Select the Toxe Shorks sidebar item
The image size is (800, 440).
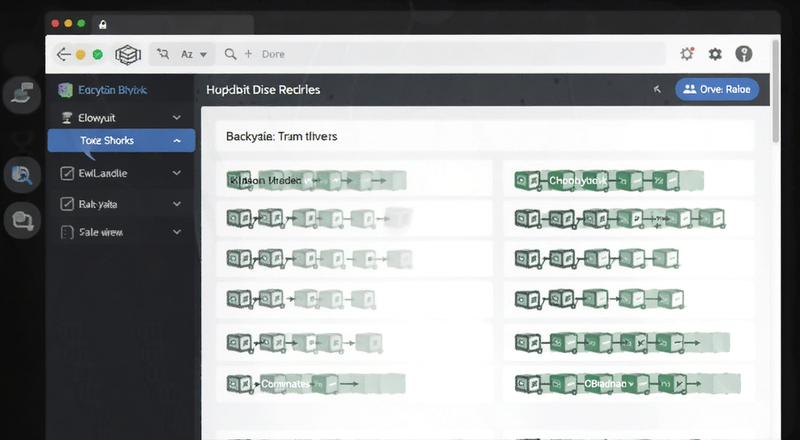click(x=121, y=140)
